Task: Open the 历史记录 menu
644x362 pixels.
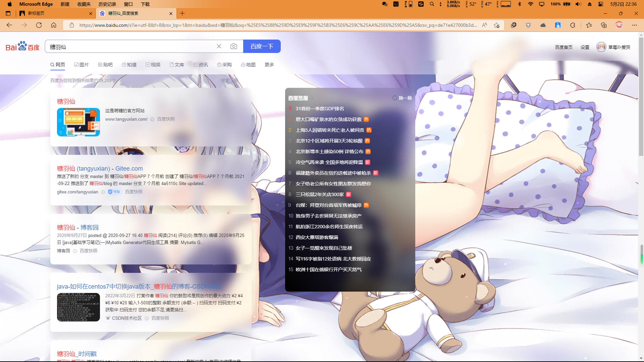Action: 107,4
